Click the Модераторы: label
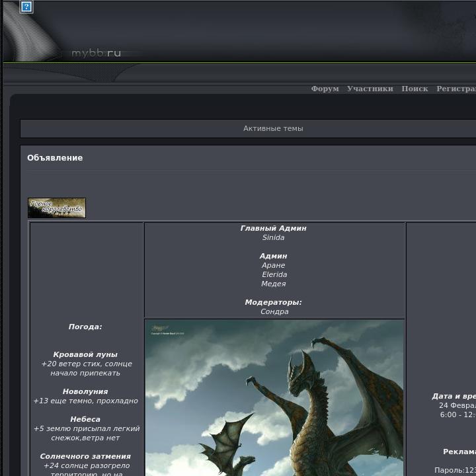 [274, 302]
